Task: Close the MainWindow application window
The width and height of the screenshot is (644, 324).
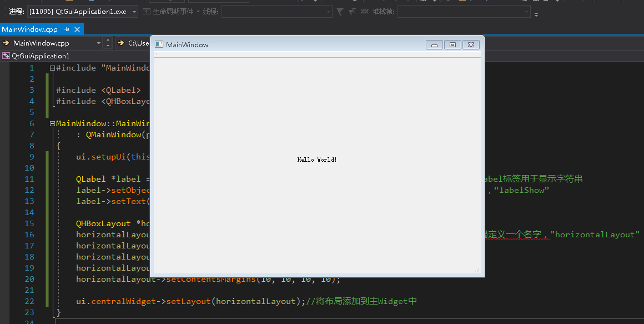Action: (x=471, y=45)
